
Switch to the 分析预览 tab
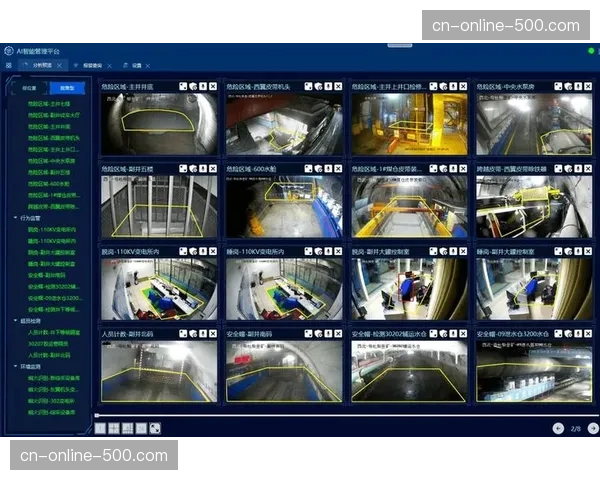pos(42,65)
